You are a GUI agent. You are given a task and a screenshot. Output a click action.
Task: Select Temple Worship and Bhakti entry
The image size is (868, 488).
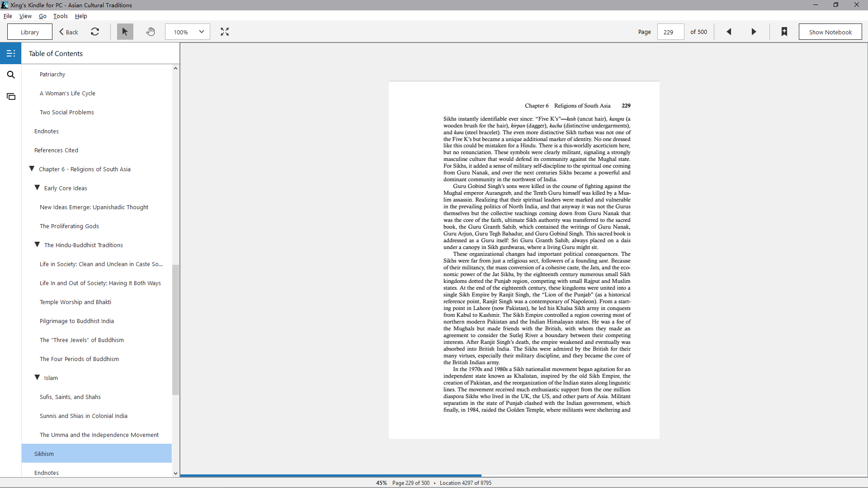75,302
